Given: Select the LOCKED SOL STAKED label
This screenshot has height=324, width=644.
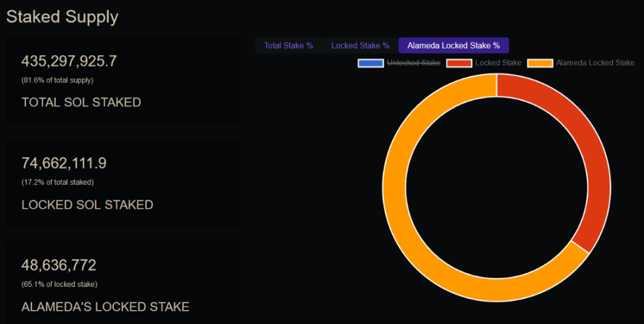Looking at the screenshot, I should 87,205.
